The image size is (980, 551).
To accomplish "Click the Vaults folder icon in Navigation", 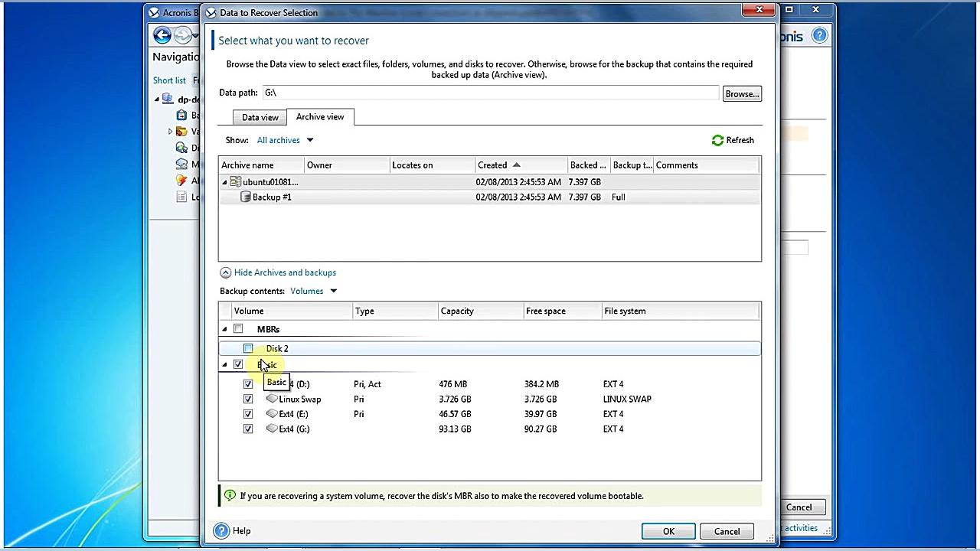I will (181, 131).
